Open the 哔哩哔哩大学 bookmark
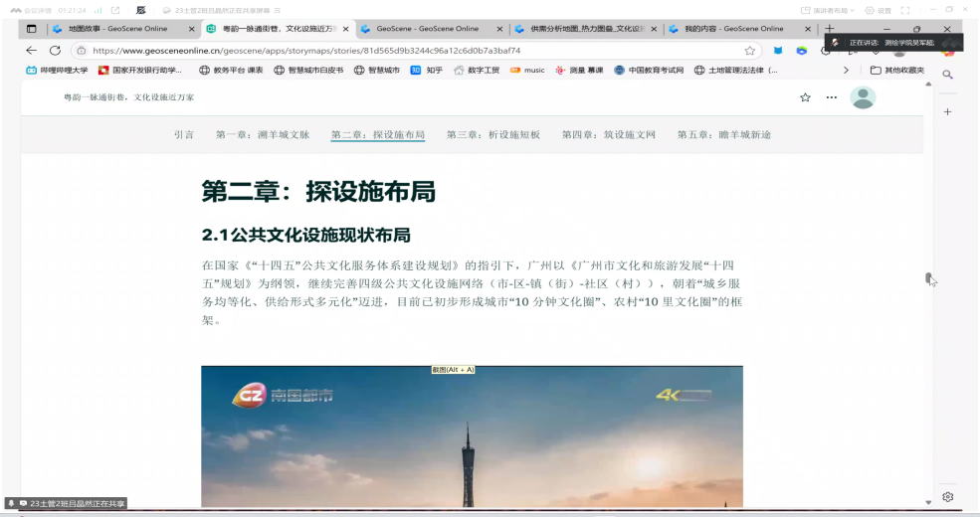Image resolution: width=980 pixels, height=517 pixels. (57, 71)
